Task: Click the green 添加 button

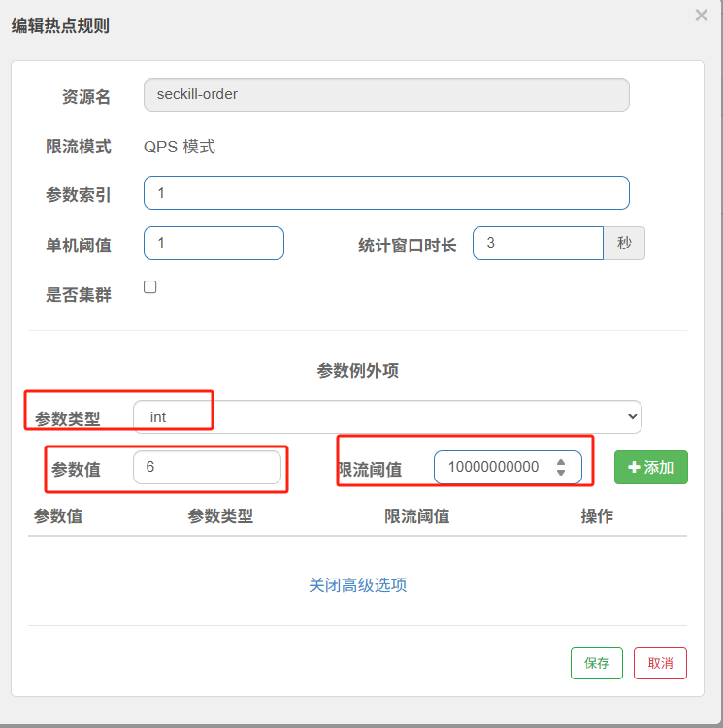Action: coord(650,467)
